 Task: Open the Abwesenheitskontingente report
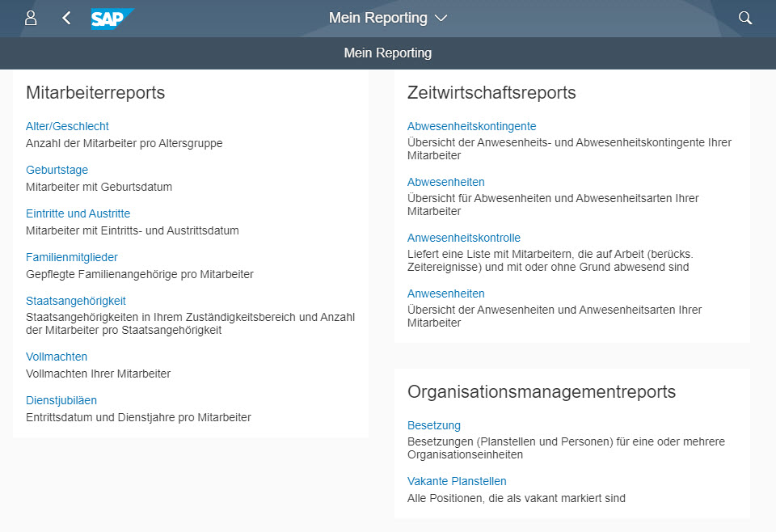click(471, 126)
